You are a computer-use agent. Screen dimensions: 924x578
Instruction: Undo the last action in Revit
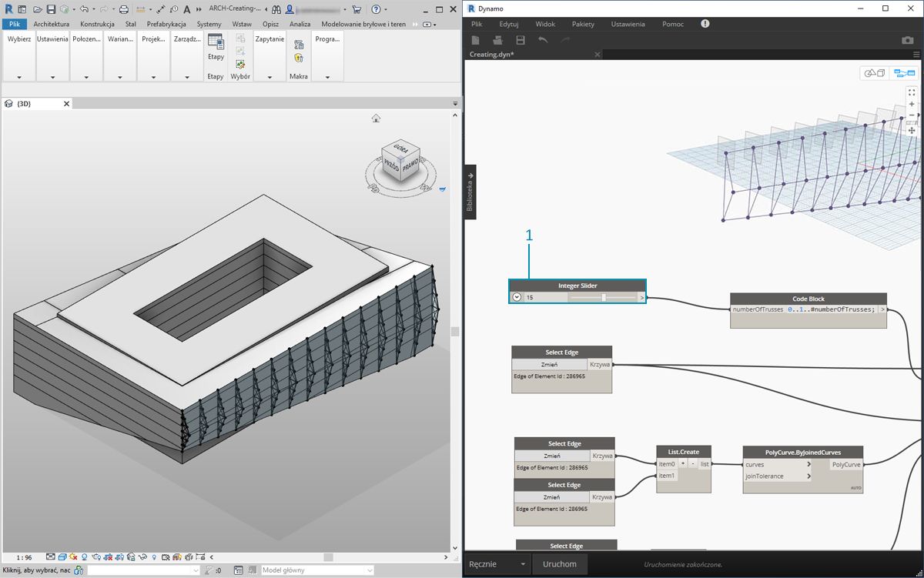83,9
